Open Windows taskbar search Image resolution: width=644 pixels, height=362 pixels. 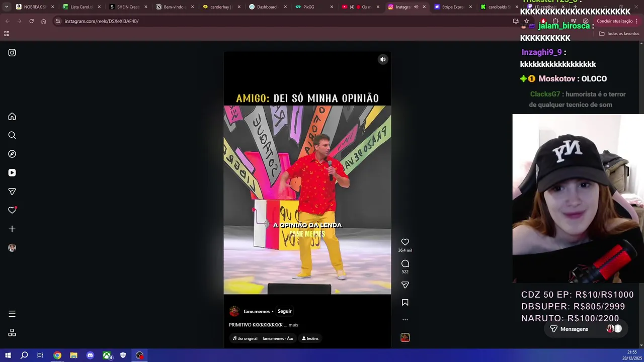click(24, 355)
